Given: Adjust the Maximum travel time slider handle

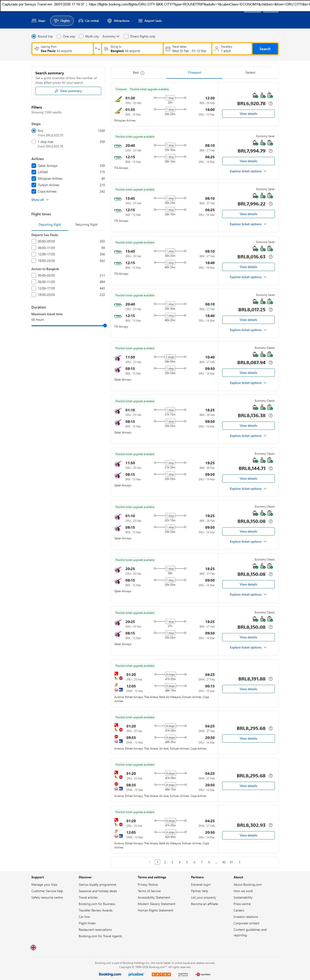Looking at the screenshot, I should point(105,326).
